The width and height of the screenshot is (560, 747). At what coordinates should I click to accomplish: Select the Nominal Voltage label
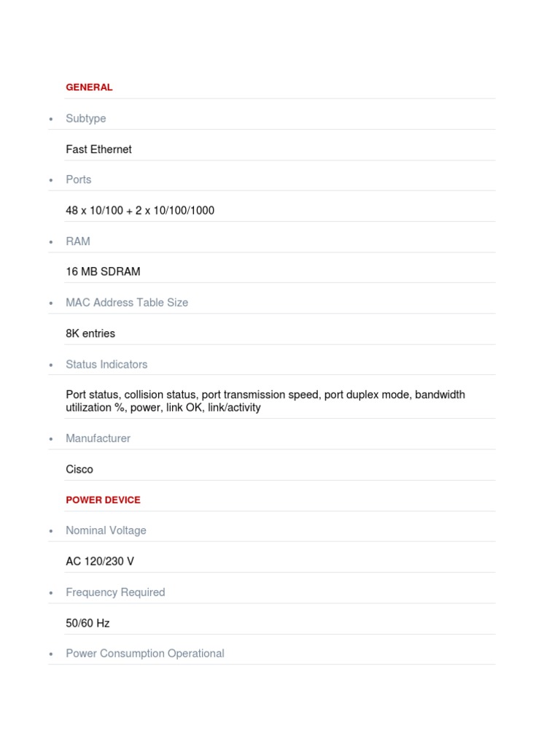pyautogui.click(x=106, y=530)
